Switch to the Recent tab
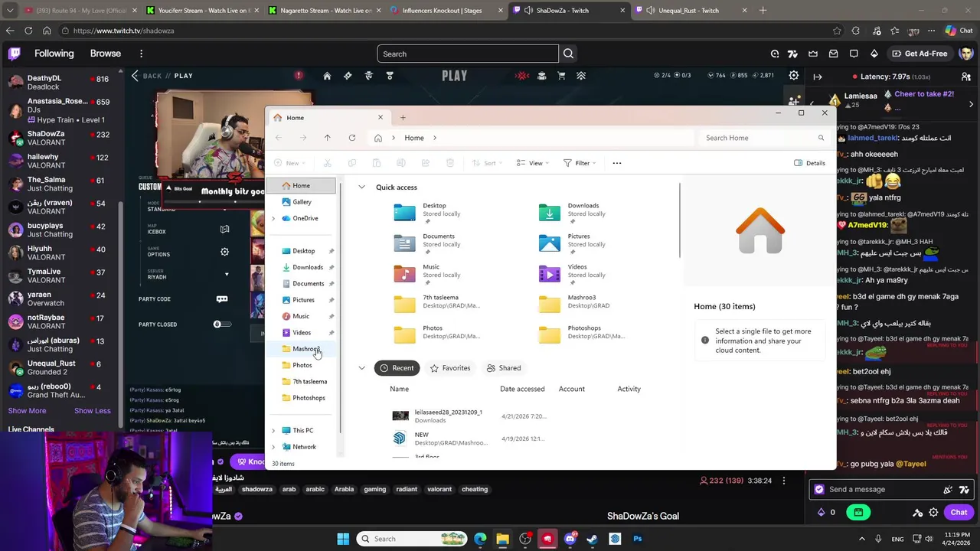The width and height of the screenshot is (980, 551). coord(397,368)
